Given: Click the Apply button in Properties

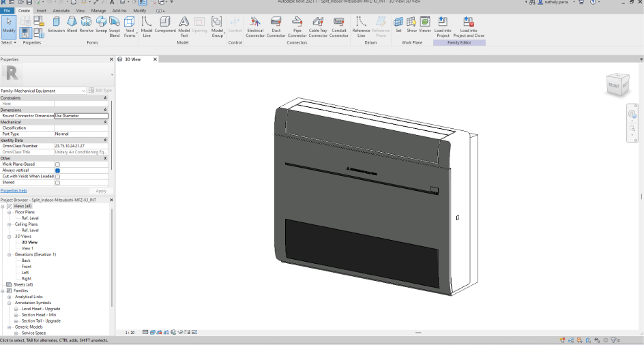Looking at the screenshot, I should tap(101, 191).
